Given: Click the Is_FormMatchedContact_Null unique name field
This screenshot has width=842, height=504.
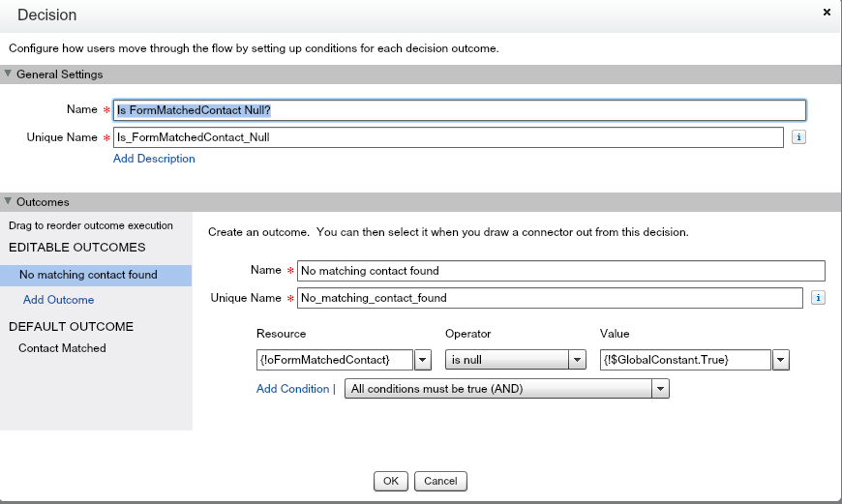Looking at the screenshot, I should 447,137.
